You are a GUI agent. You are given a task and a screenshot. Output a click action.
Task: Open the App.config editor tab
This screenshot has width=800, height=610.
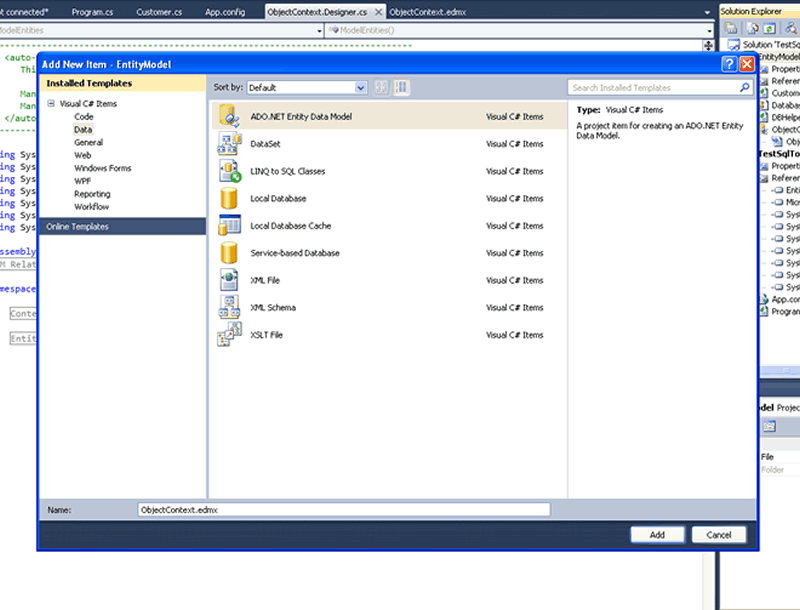coord(225,12)
